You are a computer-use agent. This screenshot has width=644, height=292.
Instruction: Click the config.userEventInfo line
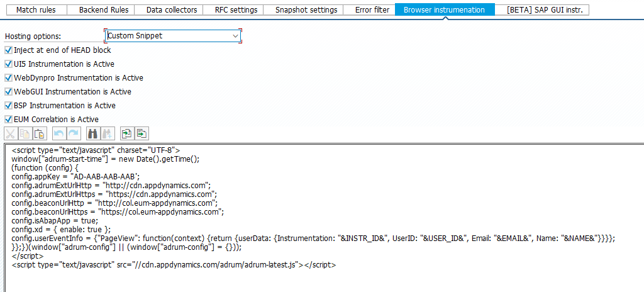pyautogui.click(x=313, y=238)
